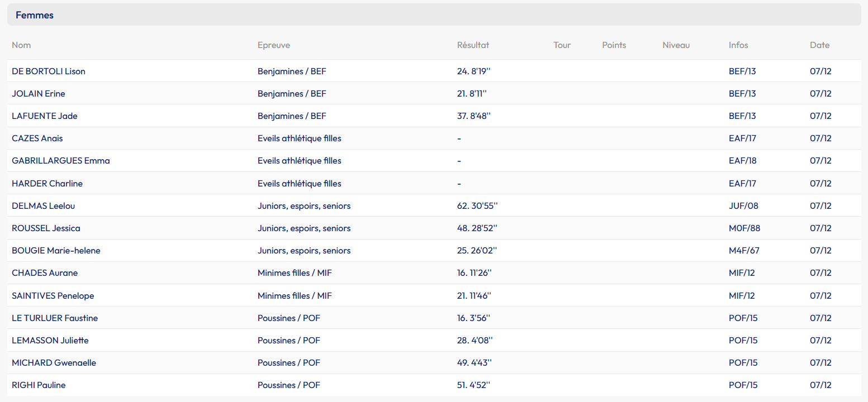The height and width of the screenshot is (402, 868).
Task: Click the Nom column header
Action: click(x=21, y=45)
